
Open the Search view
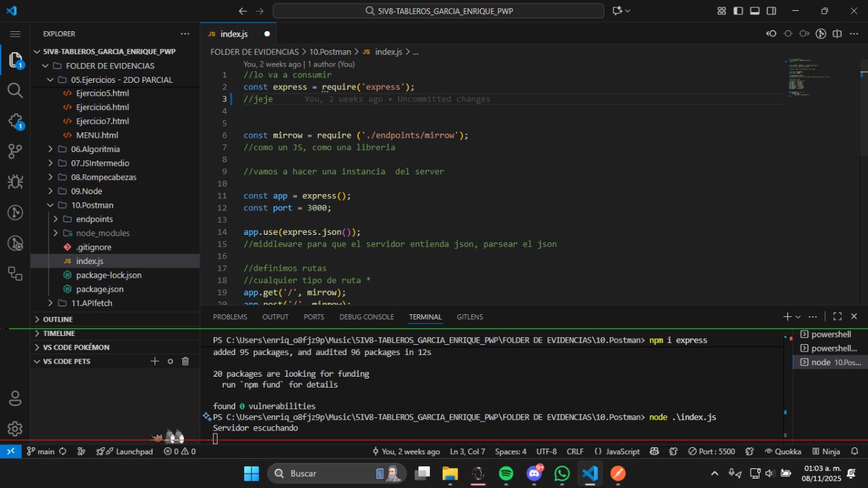pyautogui.click(x=15, y=90)
